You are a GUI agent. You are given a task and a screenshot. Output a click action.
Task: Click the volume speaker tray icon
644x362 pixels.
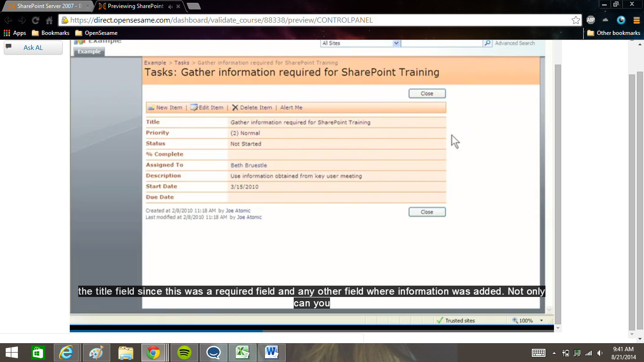pyautogui.click(x=600, y=353)
